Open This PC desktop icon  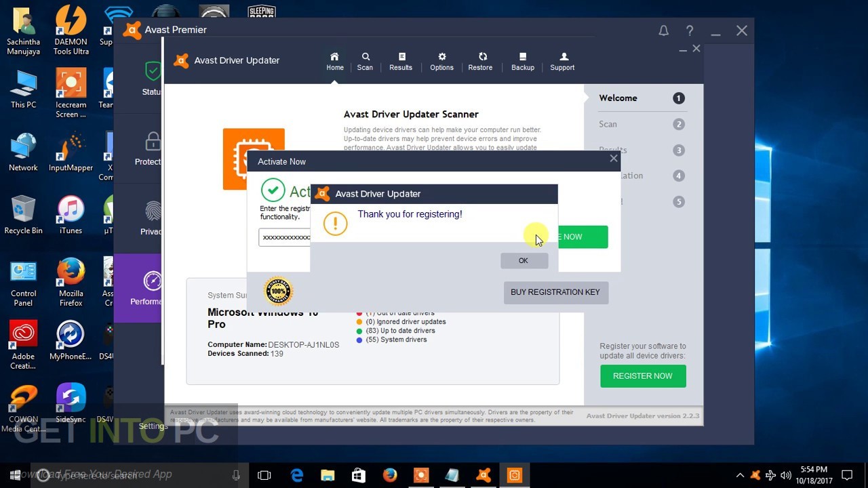(x=23, y=89)
